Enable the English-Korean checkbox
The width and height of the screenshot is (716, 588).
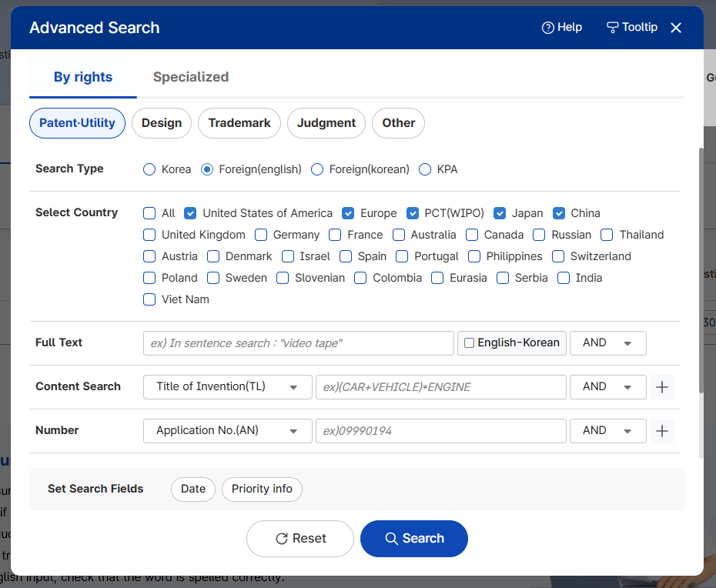(x=469, y=343)
